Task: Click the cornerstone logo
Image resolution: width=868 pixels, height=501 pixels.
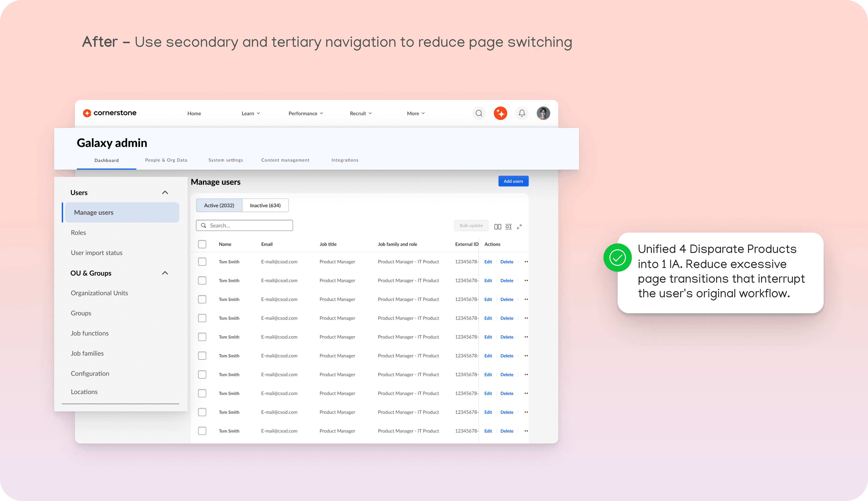Action: pos(110,113)
